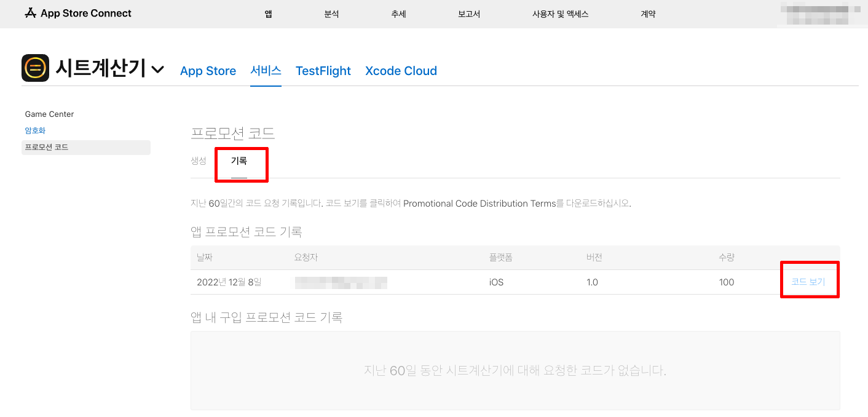Click the Promotional Code Distribution Terms text

pos(479,203)
